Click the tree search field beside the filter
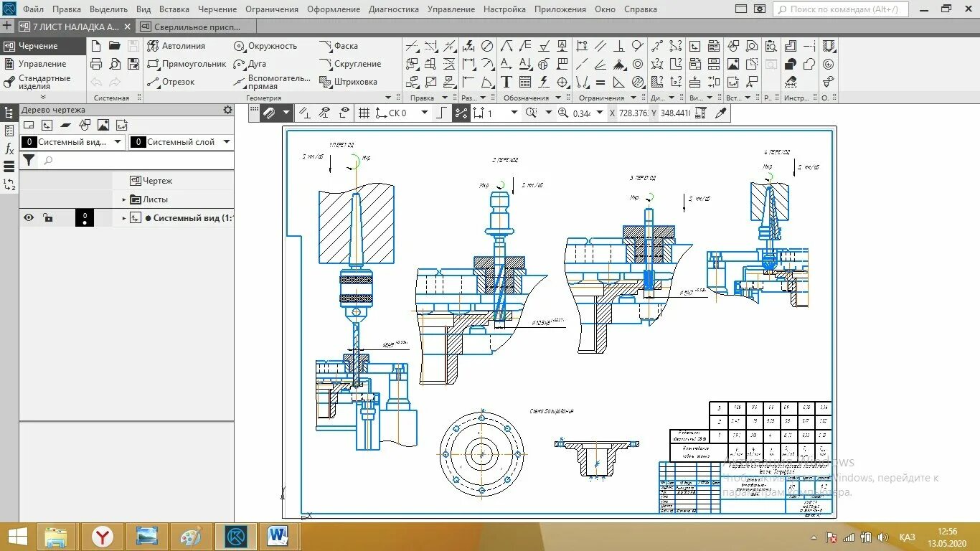 pos(136,161)
